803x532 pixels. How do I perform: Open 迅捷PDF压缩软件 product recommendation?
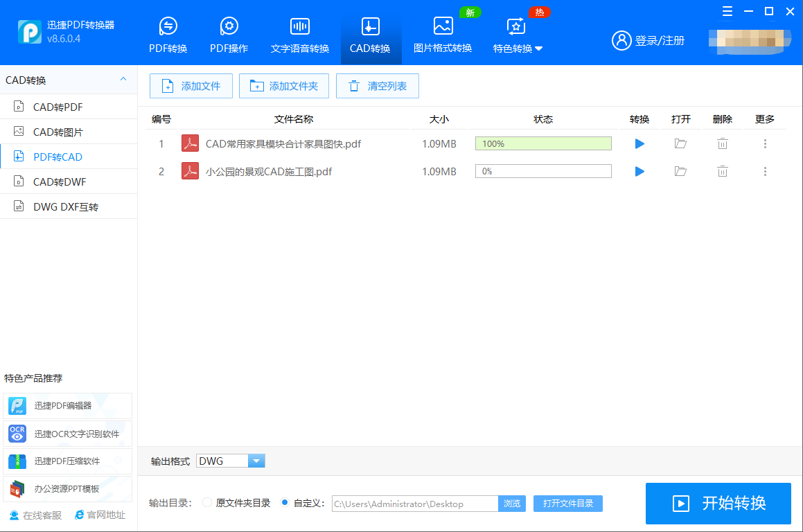coord(68,461)
